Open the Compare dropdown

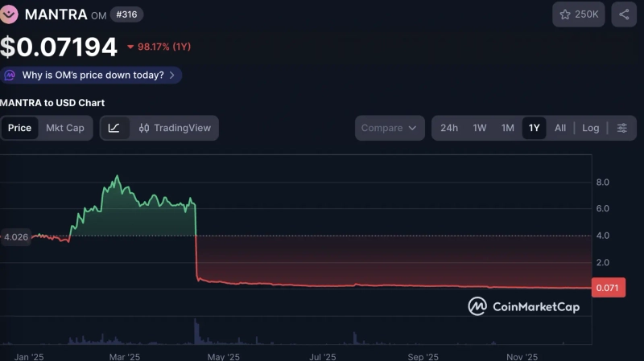pos(390,128)
